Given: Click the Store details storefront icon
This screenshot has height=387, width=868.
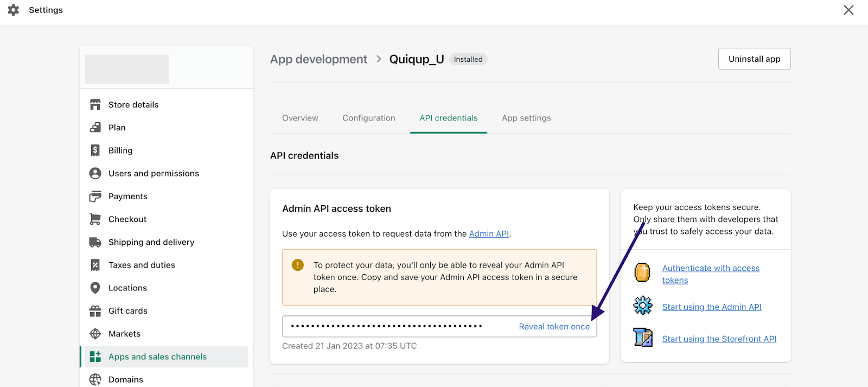Looking at the screenshot, I should tap(95, 105).
